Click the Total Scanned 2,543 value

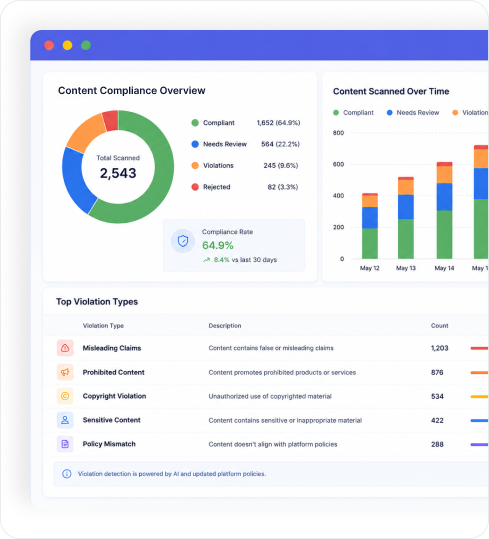(x=118, y=173)
